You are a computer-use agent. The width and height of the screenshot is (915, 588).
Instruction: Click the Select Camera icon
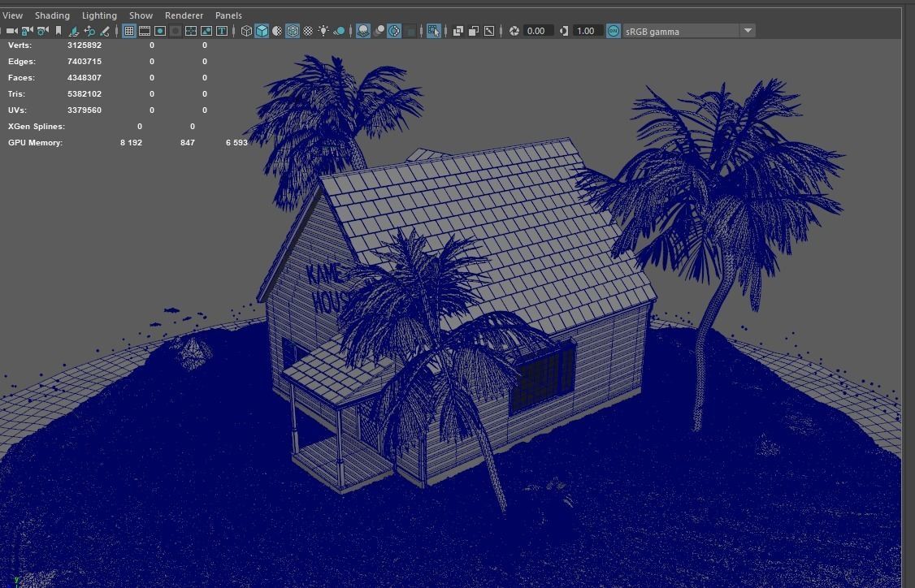11,31
